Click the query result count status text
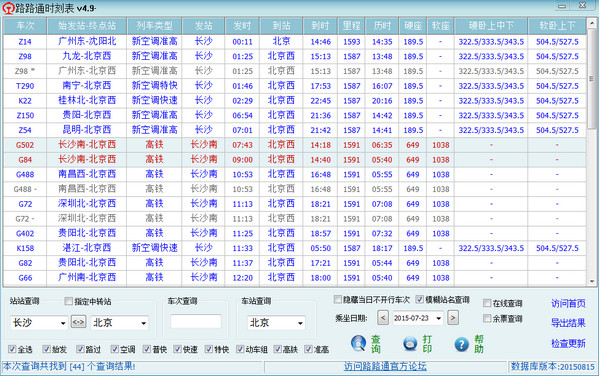 pos(69,366)
